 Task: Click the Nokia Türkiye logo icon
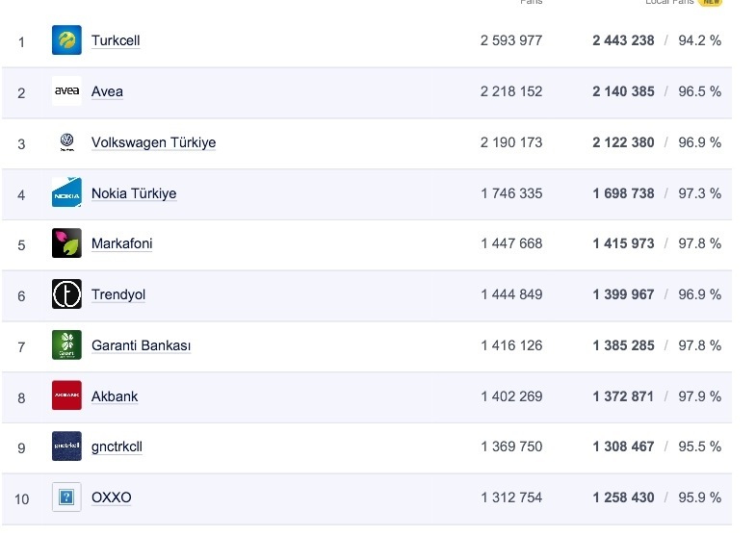click(x=66, y=193)
